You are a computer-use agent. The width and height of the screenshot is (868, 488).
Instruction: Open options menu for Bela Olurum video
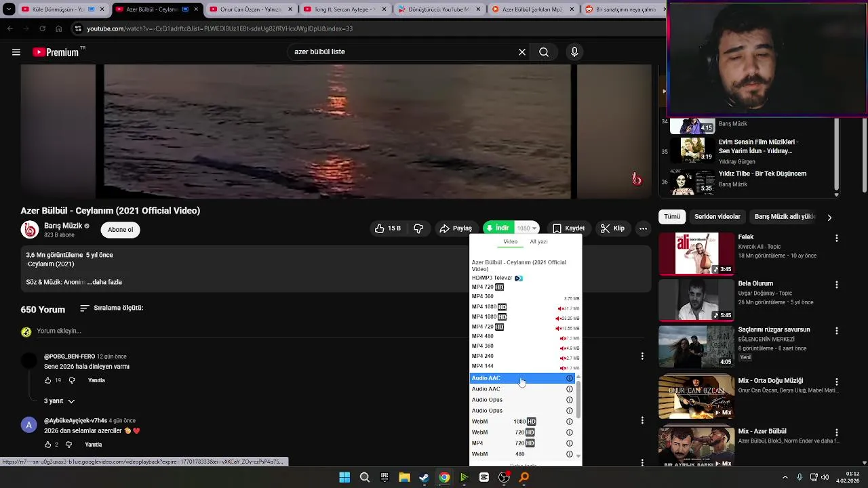tap(837, 285)
